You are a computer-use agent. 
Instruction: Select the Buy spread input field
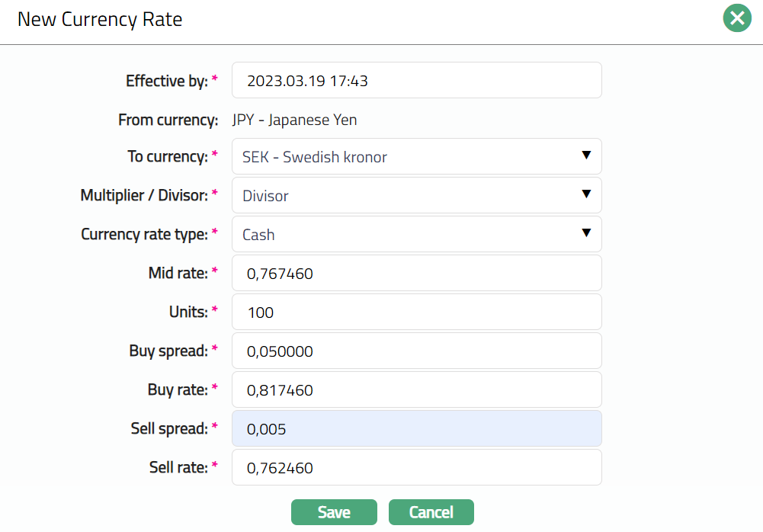(416, 351)
